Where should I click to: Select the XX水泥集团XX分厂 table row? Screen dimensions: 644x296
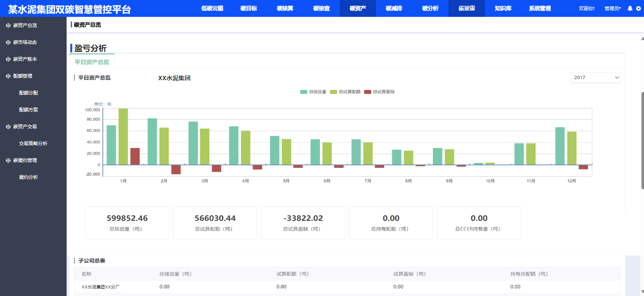[x=347, y=287]
